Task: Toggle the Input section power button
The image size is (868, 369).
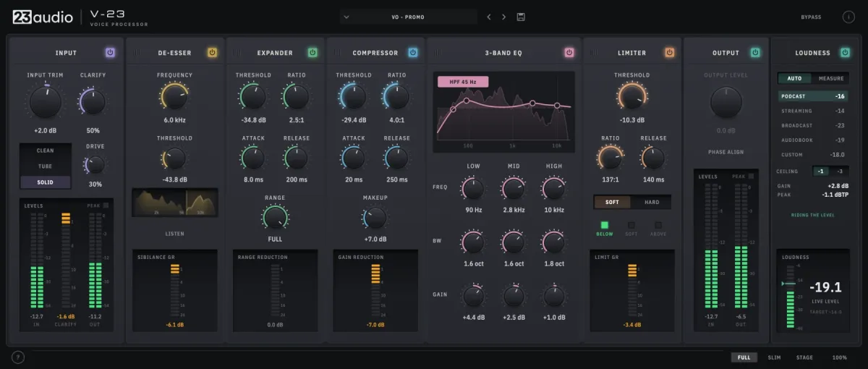Action: [x=110, y=52]
